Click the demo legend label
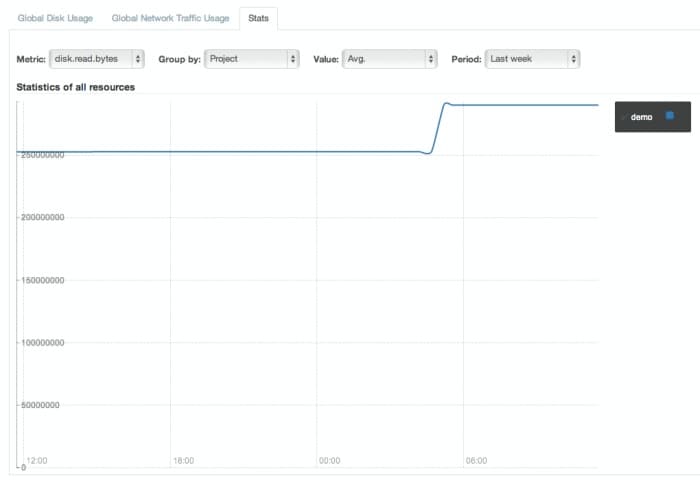700x480 pixels. 642,117
